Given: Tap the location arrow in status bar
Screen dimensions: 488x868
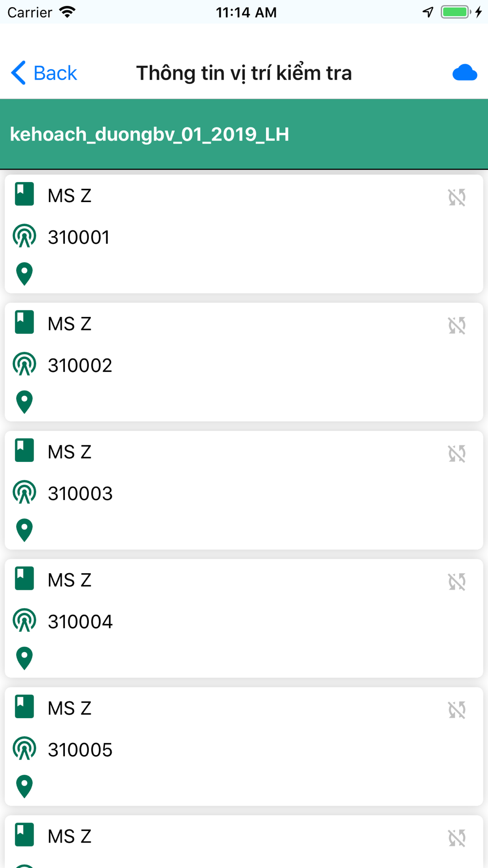Looking at the screenshot, I should tap(428, 12).
